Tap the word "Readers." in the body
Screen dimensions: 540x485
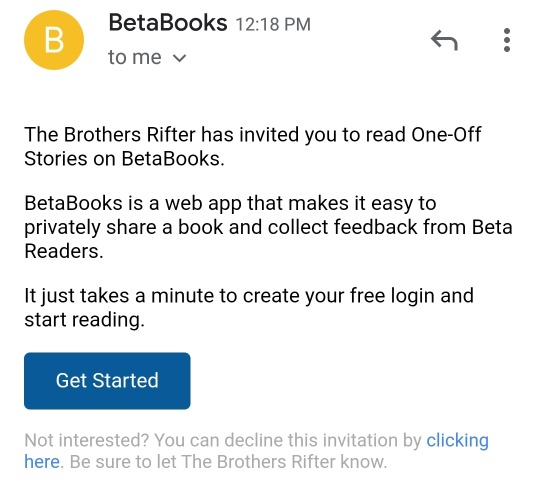(64, 251)
